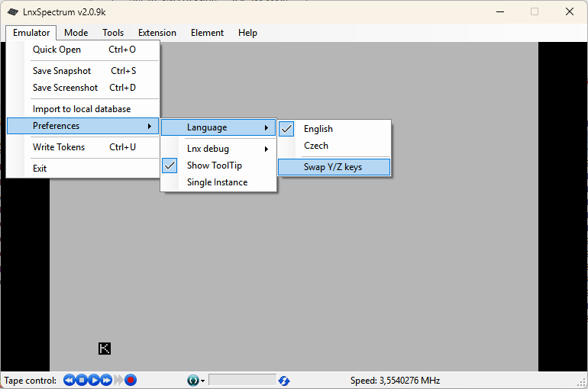The width and height of the screenshot is (588, 389).
Task: Stop the tape playback
Action: click(x=82, y=381)
